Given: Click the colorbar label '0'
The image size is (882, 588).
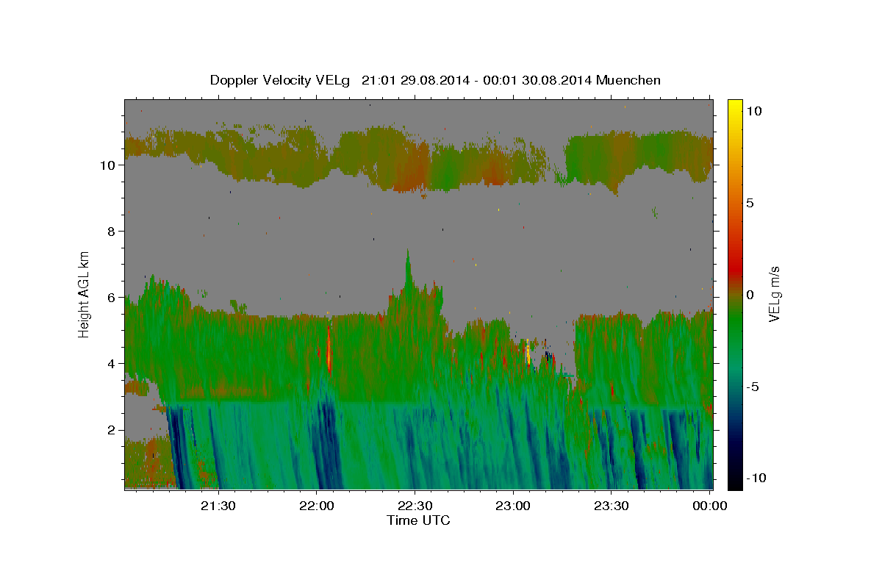Looking at the screenshot, I should (x=750, y=295).
